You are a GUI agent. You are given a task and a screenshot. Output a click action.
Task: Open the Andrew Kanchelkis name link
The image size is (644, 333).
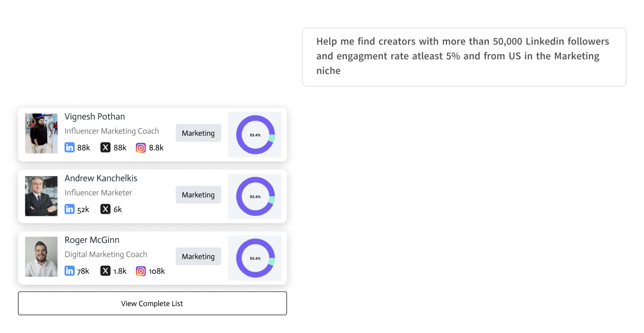click(101, 178)
